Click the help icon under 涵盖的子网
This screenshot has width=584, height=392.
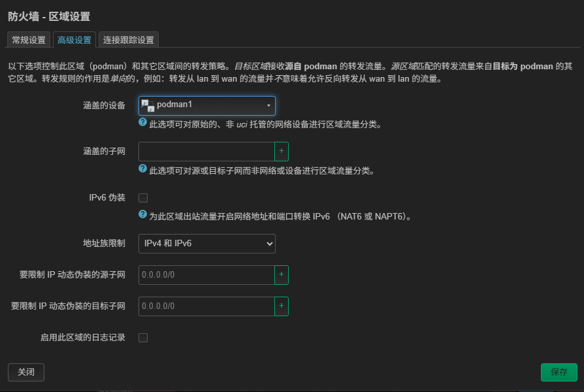point(142,169)
